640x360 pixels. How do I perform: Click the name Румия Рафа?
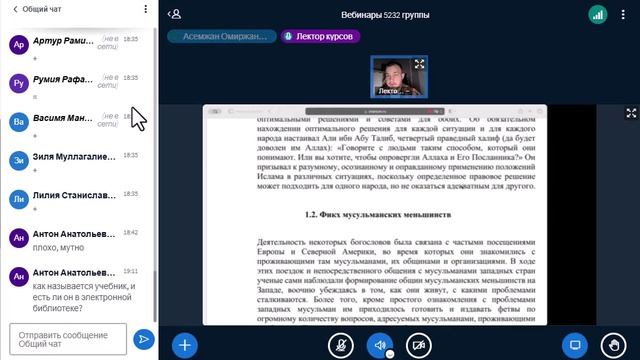point(63,79)
